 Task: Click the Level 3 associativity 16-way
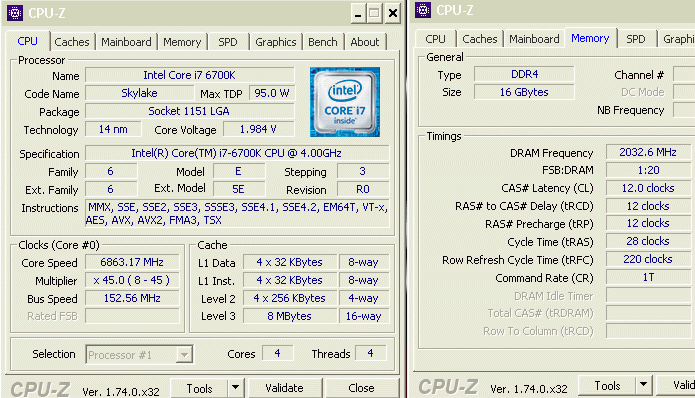coord(364,316)
